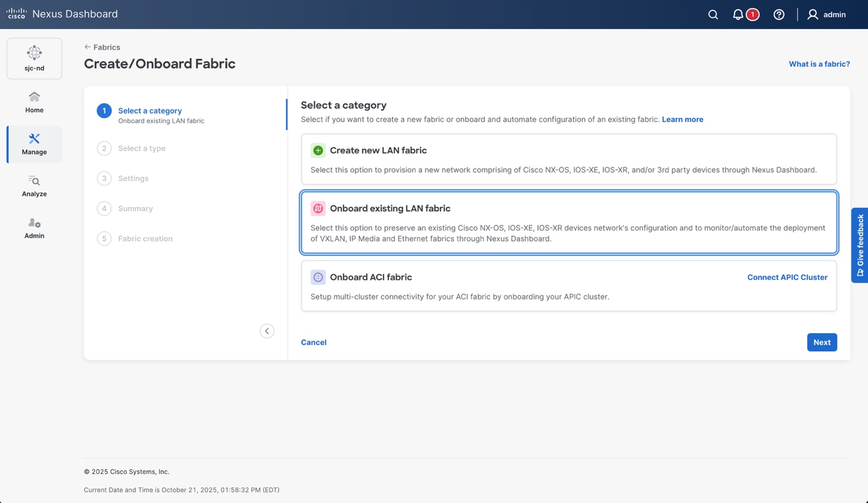Cancel fabric creation
This screenshot has height=503, width=868.
[314, 342]
